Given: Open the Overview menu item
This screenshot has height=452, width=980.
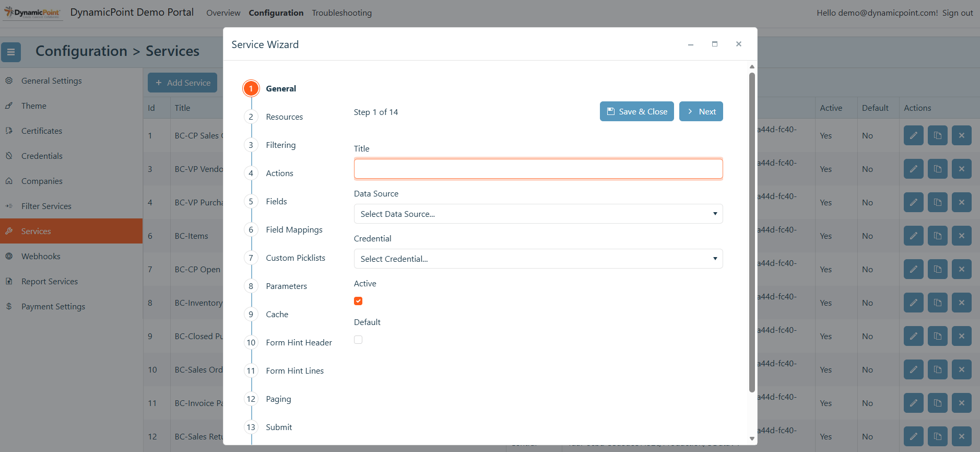Looking at the screenshot, I should click(223, 13).
